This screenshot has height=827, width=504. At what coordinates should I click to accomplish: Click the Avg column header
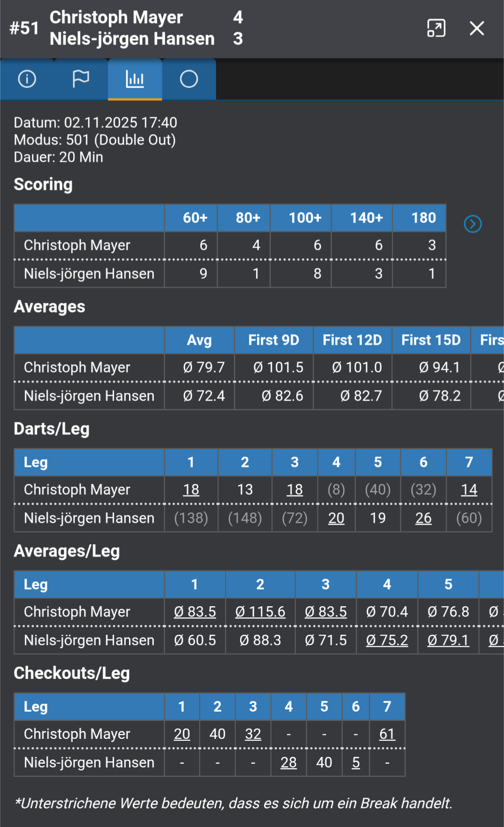click(199, 340)
